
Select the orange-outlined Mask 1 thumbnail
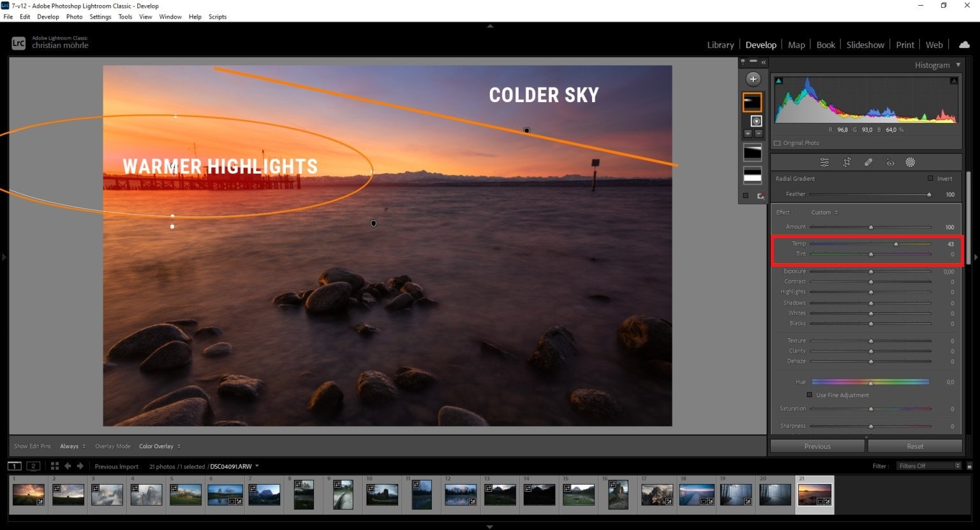click(x=752, y=102)
